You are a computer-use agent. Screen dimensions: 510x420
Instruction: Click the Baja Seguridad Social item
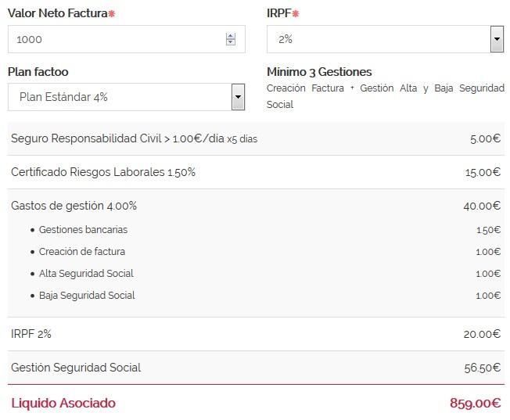[x=87, y=296]
